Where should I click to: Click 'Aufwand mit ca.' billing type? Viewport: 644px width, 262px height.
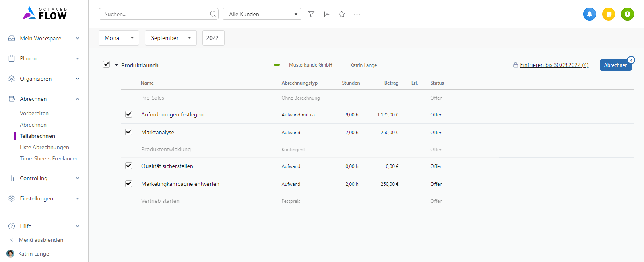click(299, 115)
